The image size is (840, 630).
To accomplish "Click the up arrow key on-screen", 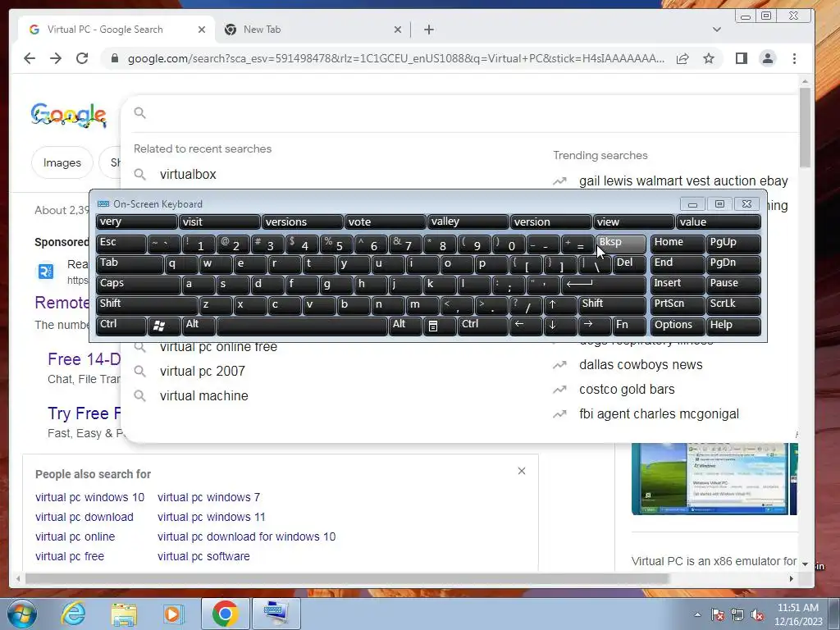I will pyautogui.click(x=560, y=305).
